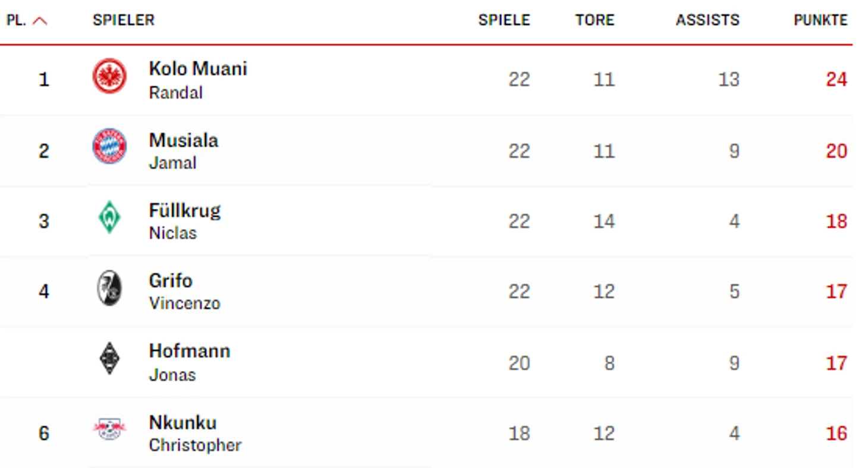Click the RB Leipzig club logo
Viewport: 868px width, 468px height.
click(109, 429)
